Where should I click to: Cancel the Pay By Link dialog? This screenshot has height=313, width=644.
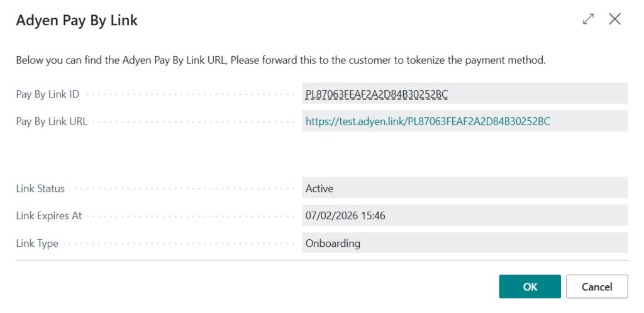tap(597, 287)
